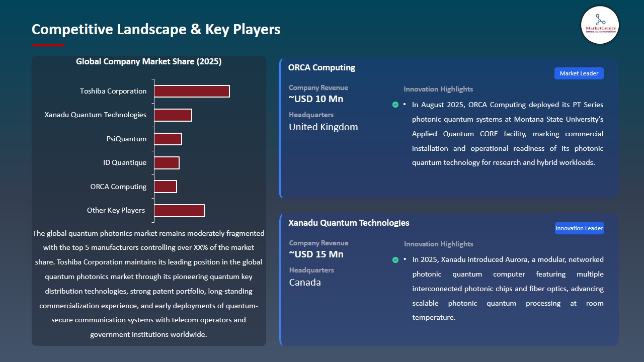Viewport: 644px width, 362px height.
Task: Click the Market Leader badge
Action: [x=579, y=73]
